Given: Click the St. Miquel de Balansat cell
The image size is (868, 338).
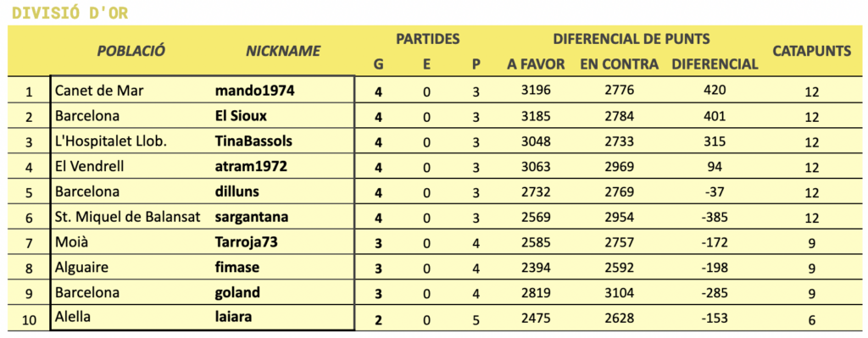Looking at the screenshot, I should pos(128,217).
